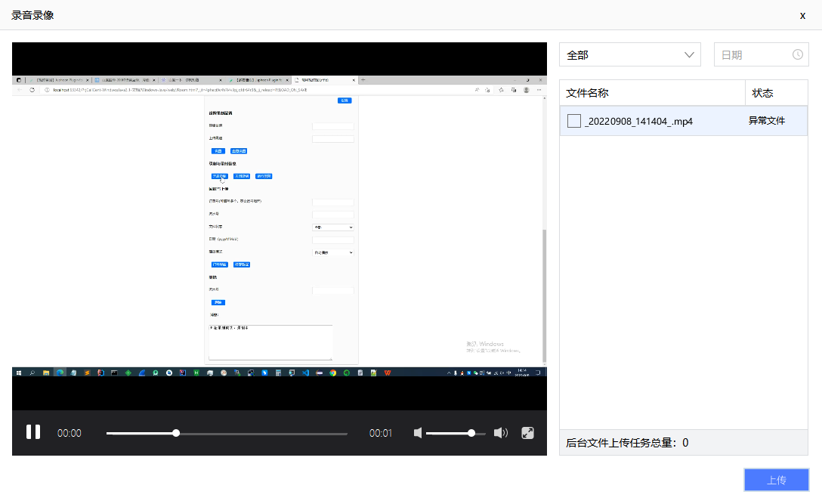822x504 pixels.
Task: Tick the _20220908_141404_.mp4 checkbox
Action: point(574,121)
